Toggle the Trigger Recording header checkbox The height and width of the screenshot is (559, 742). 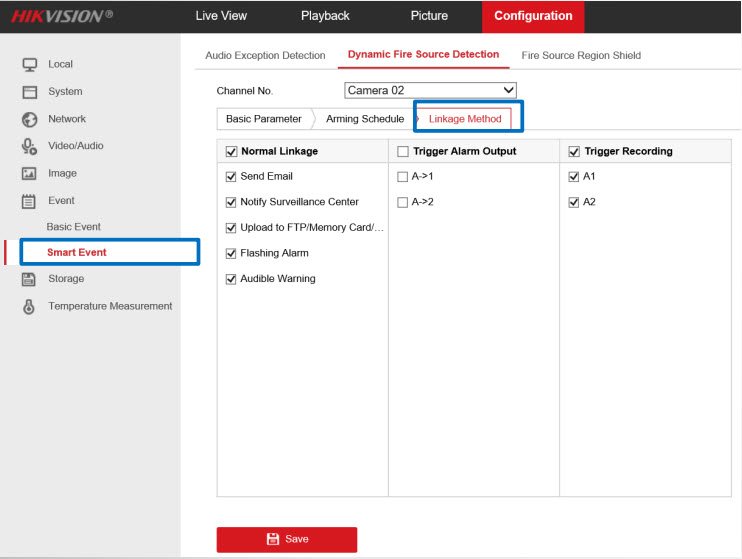pos(574,152)
